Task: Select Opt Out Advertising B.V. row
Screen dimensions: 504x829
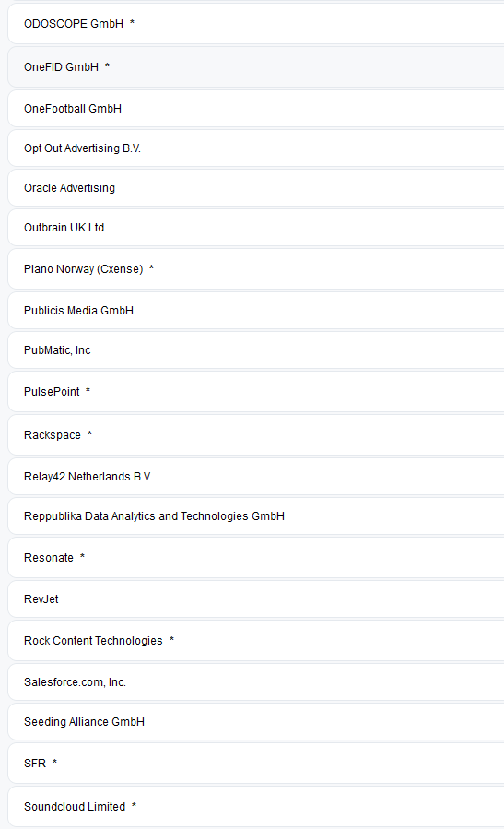Action: [x=256, y=148]
